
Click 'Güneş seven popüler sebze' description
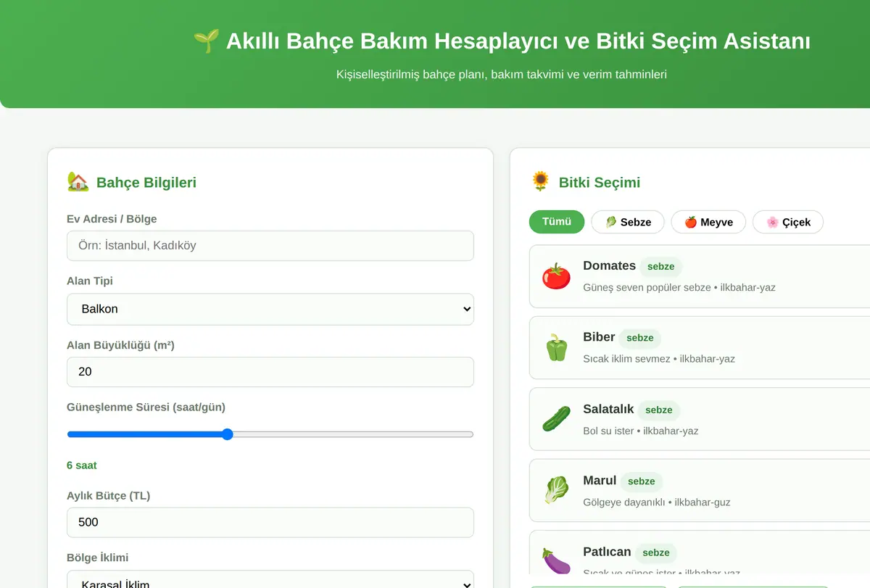647,287
